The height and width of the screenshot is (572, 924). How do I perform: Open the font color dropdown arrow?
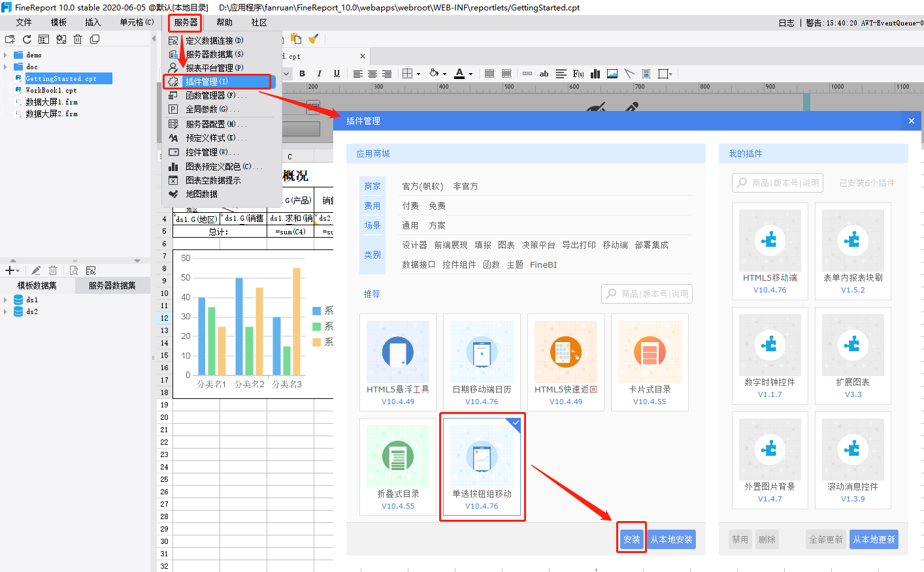coord(470,74)
